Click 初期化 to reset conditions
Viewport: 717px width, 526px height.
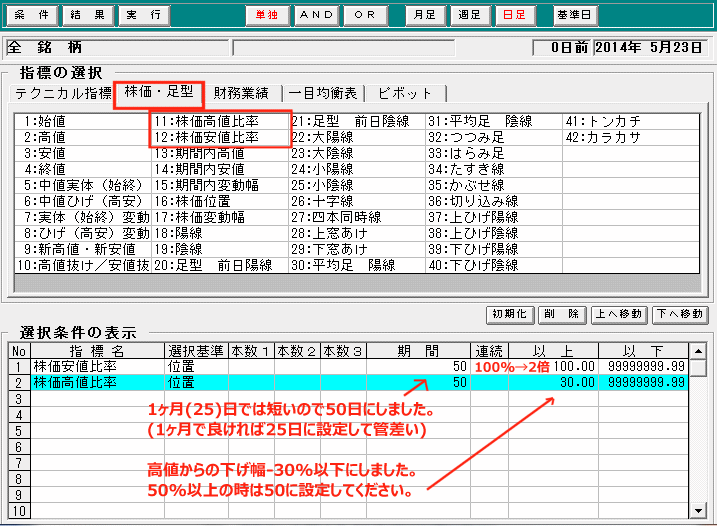click(509, 314)
